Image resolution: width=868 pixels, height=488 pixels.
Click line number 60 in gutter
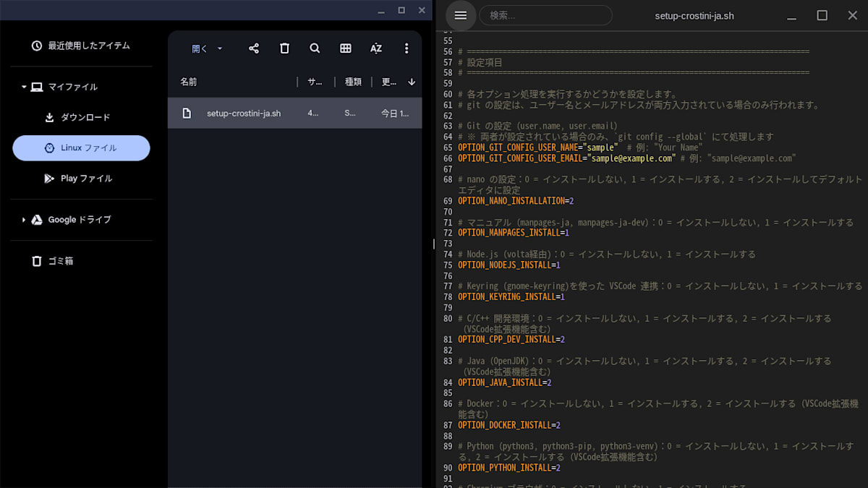[448, 95]
